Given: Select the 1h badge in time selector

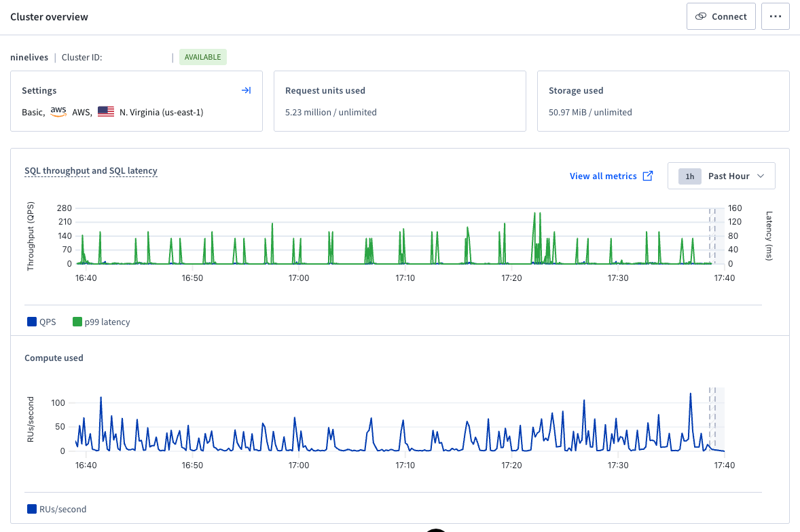Looking at the screenshot, I should pyautogui.click(x=689, y=176).
